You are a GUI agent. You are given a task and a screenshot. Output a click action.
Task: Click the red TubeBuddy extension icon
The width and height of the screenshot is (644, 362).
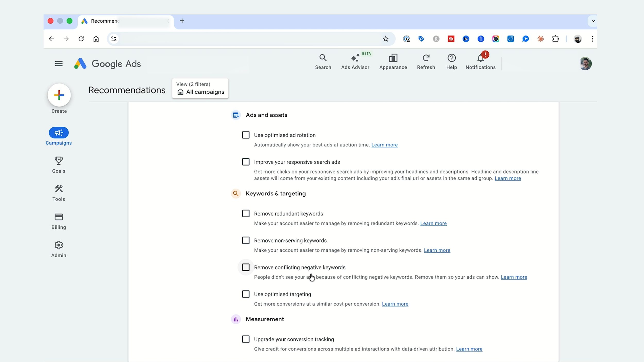pos(451,39)
